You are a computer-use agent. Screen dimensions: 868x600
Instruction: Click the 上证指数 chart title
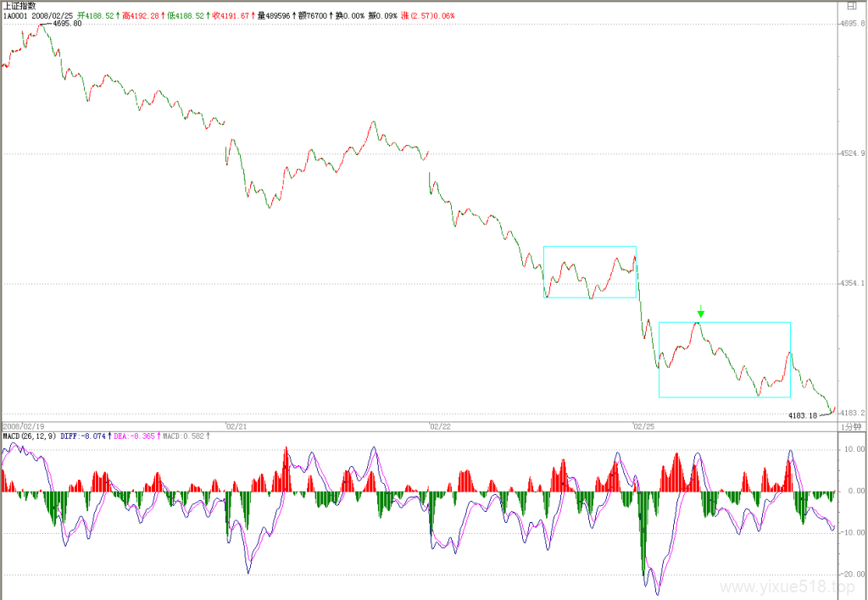[20, 6]
